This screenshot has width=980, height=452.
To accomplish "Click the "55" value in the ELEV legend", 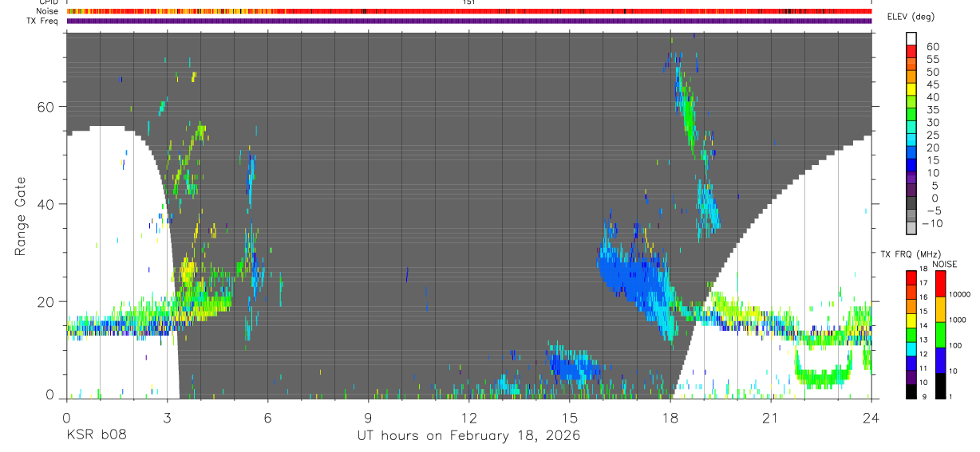I will (x=932, y=60).
